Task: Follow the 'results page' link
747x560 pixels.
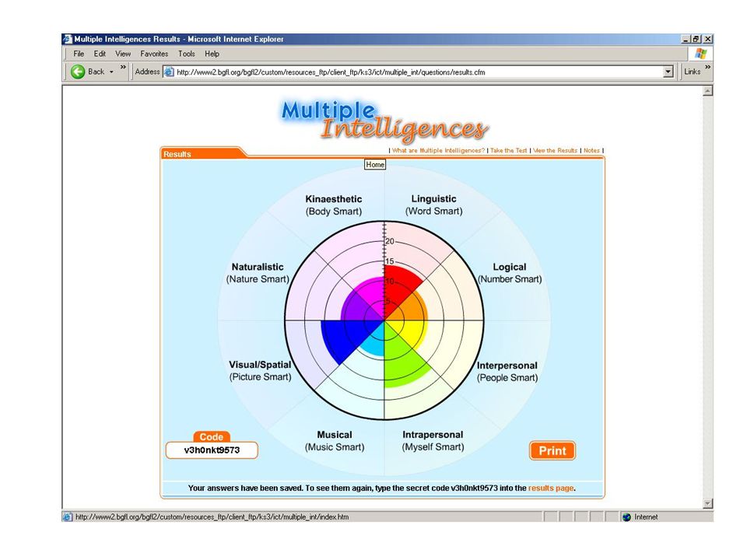Action: click(x=551, y=488)
